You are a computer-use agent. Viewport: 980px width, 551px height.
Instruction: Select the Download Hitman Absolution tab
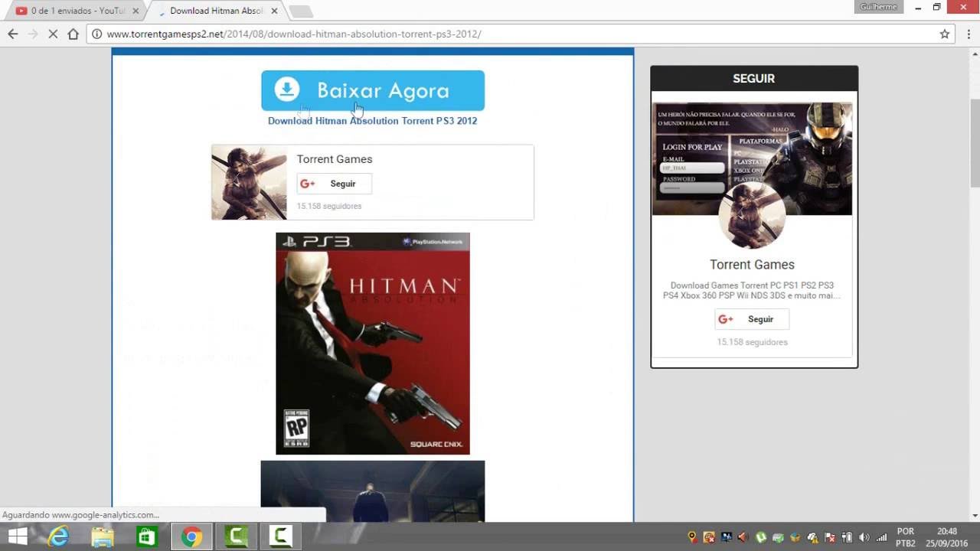click(217, 11)
